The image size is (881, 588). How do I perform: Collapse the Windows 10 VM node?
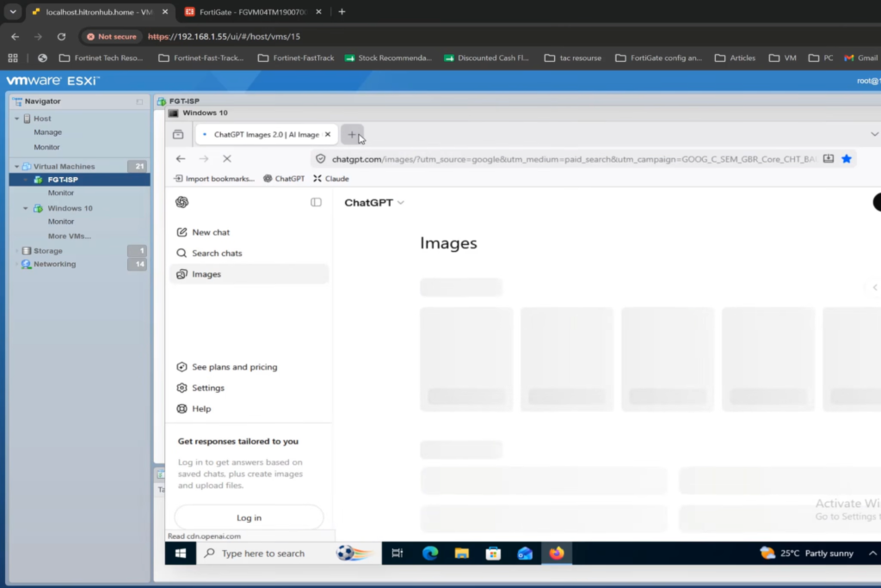(x=25, y=208)
